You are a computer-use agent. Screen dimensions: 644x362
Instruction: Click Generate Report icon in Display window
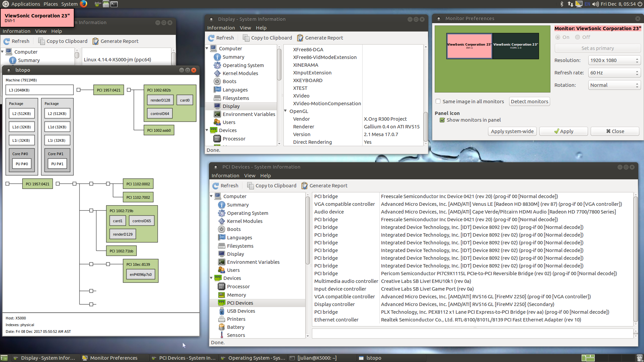pos(300,38)
